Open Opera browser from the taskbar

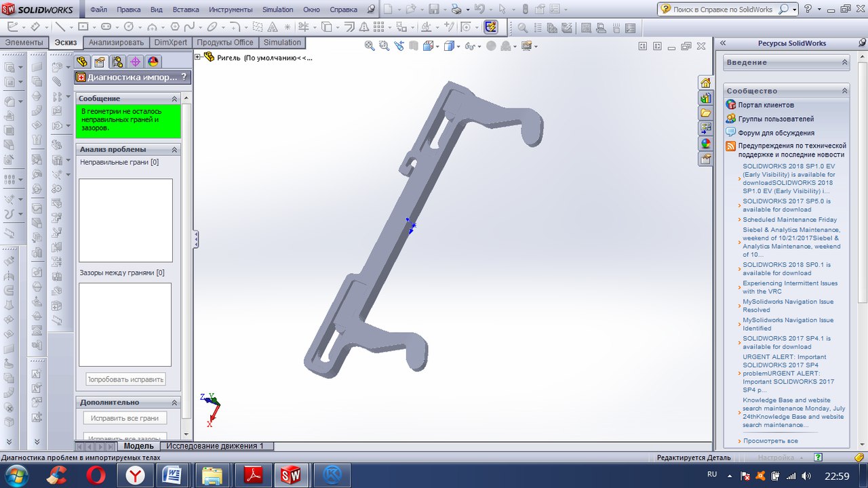96,475
